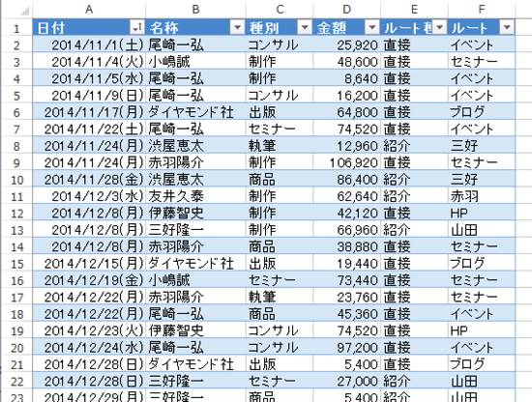Select 赤羽 route cell in row 11
Image resolution: width=532 pixels, height=402 pixels.
pyautogui.click(x=482, y=196)
